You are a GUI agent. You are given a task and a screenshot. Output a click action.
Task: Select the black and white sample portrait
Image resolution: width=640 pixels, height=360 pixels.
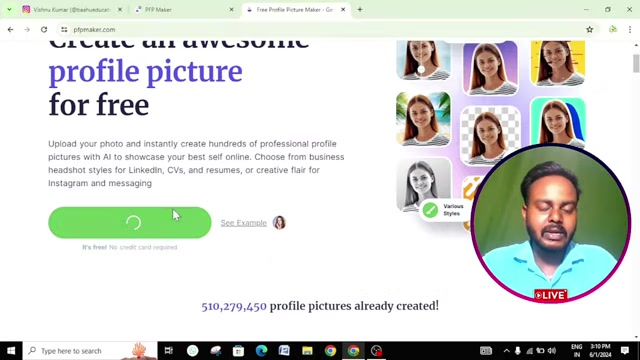423,184
